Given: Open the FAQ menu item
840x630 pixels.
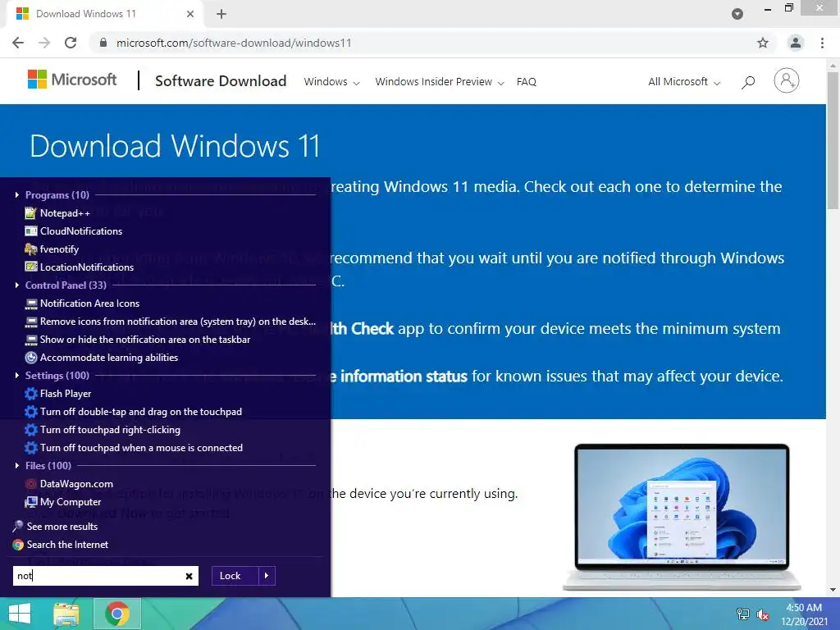Looking at the screenshot, I should tap(526, 82).
